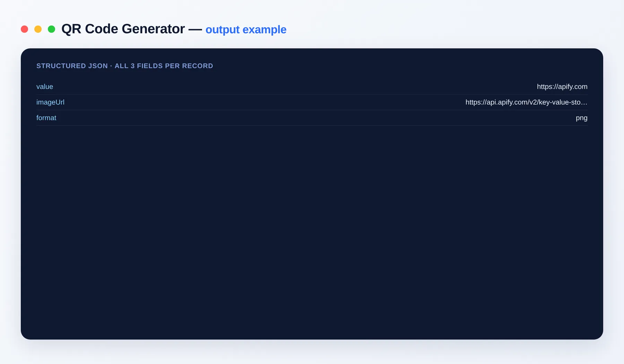Select the 'https://apify.com' value
The height and width of the screenshot is (364, 624).
(x=562, y=87)
